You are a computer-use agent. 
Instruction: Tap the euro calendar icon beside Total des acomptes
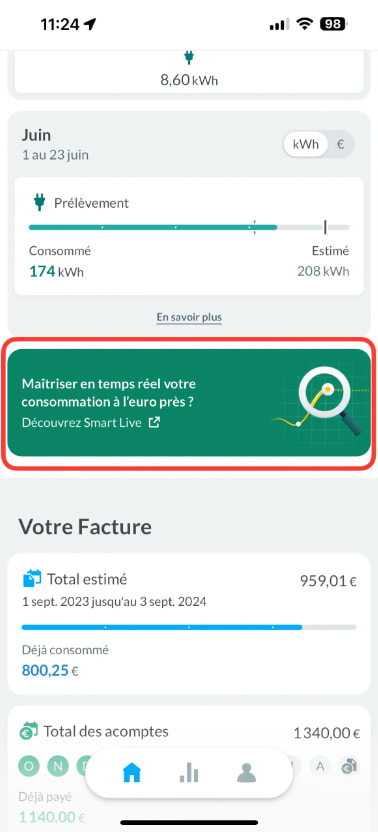29,731
